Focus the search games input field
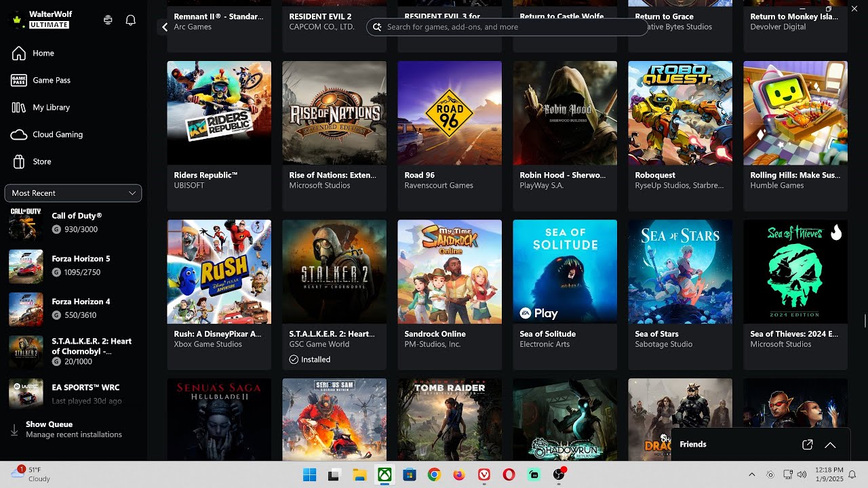868x488 pixels. (507, 27)
